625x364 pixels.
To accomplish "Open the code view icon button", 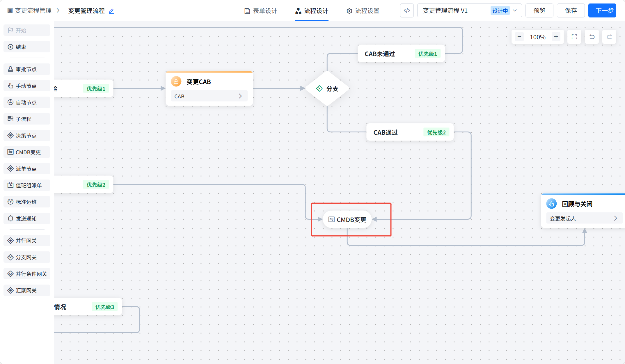I will pyautogui.click(x=407, y=11).
